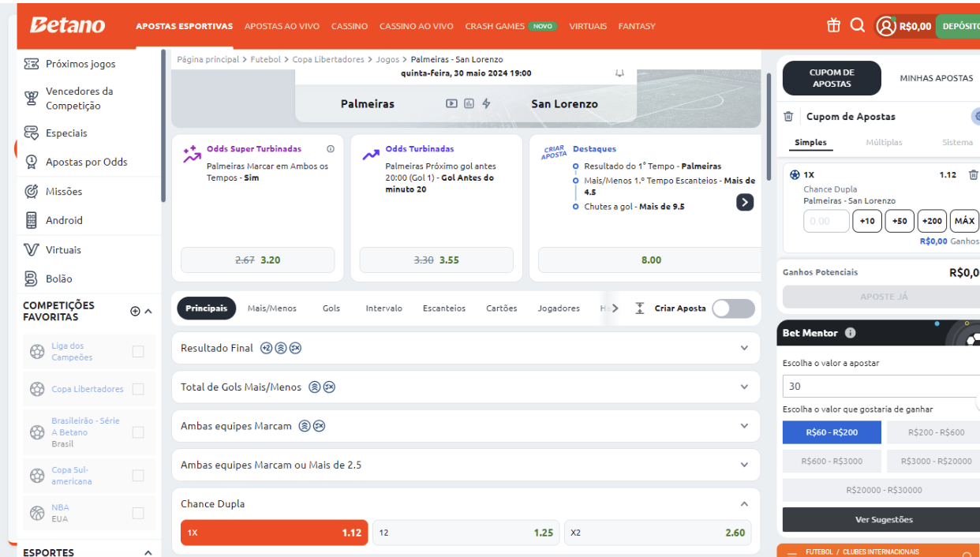This screenshot has width=980, height=557.
Task: Add a favorite competition with plus icon
Action: click(135, 312)
